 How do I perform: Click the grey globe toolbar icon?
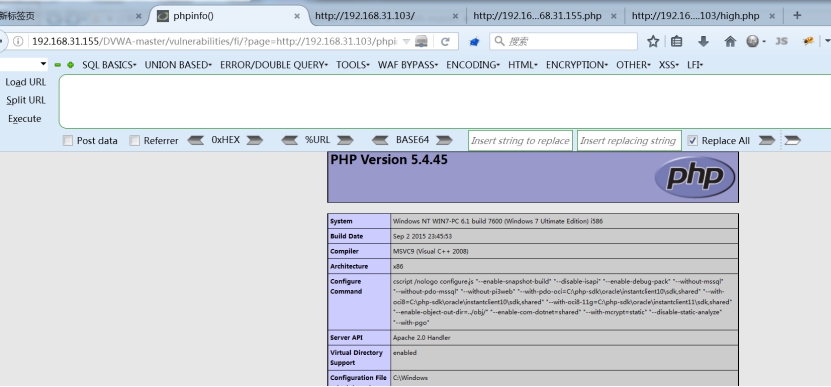pos(753,41)
